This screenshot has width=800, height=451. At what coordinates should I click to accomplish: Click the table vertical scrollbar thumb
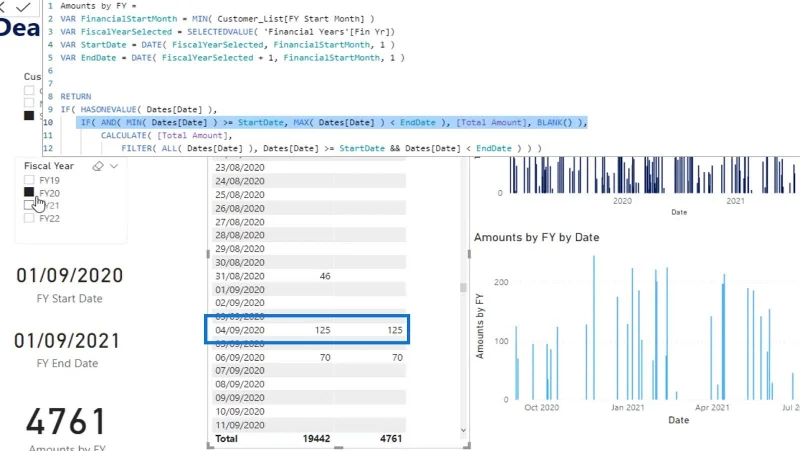(463, 288)
